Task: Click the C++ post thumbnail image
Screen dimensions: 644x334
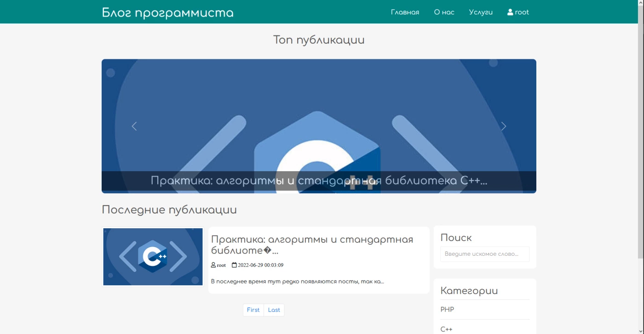Action: [x=153, y=256]
